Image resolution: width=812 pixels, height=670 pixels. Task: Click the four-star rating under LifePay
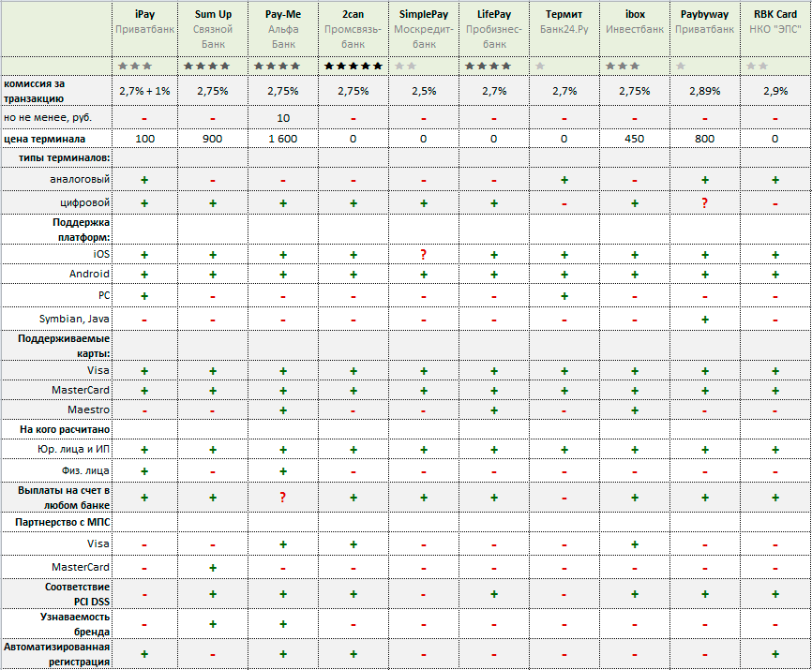[x=488, y=66]
